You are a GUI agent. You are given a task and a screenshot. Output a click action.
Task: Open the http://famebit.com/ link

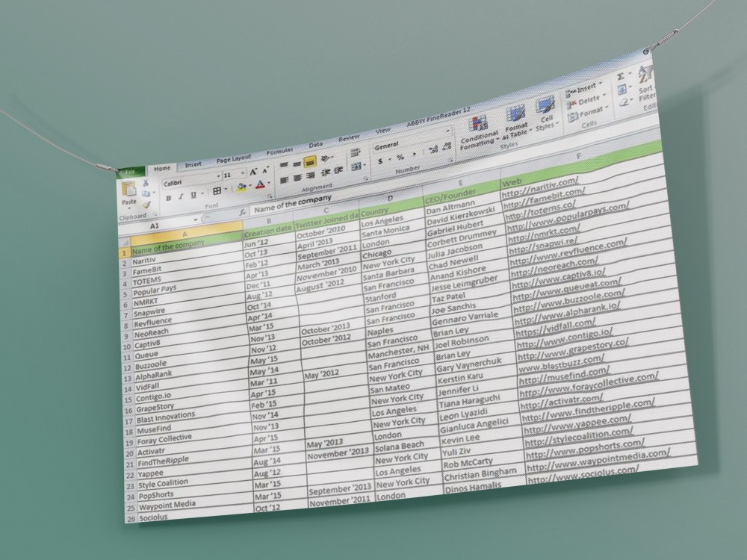pyautogui.click(x=545, y=199)
